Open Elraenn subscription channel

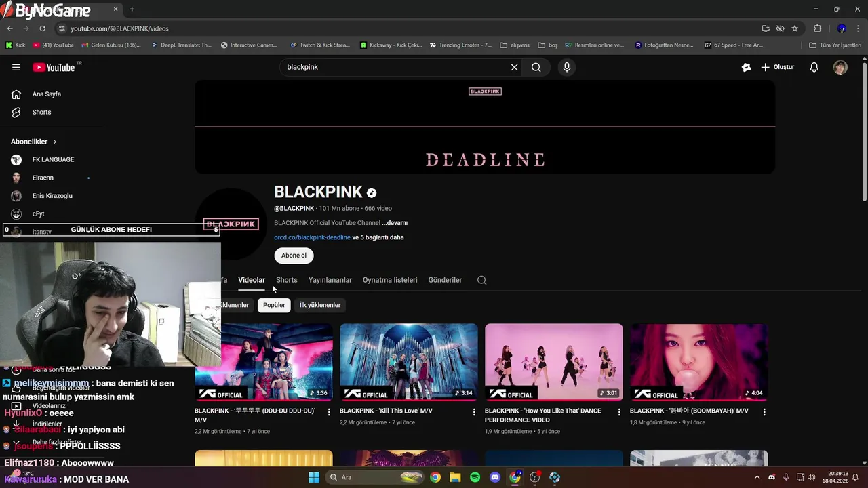[x=43, y=178]
